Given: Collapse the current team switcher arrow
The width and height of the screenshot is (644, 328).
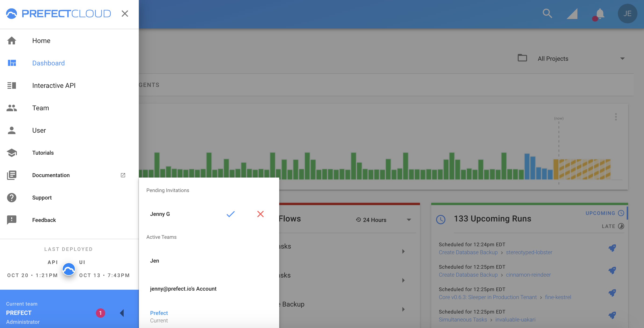Looking at the screenshot, I should (122, 313).
